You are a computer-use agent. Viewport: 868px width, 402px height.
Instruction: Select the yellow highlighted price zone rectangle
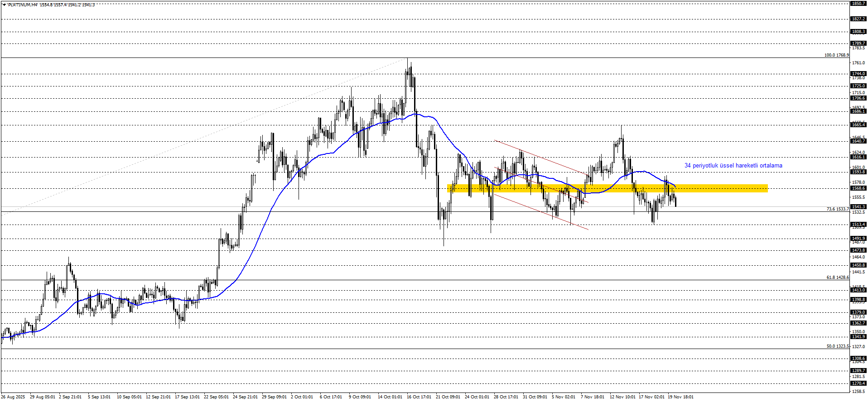pyautogui.click(x=608, y=188)
